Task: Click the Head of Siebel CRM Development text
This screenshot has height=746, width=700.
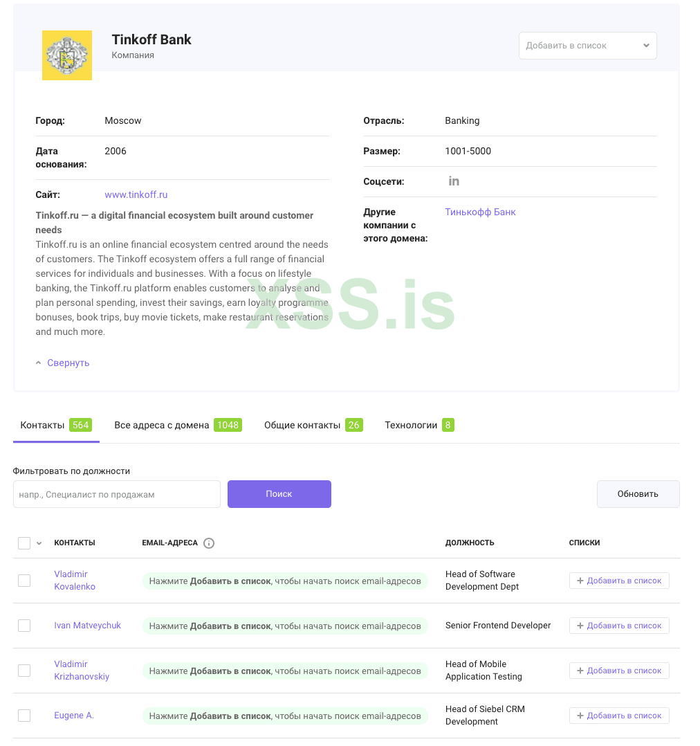Action: point(485,716)
